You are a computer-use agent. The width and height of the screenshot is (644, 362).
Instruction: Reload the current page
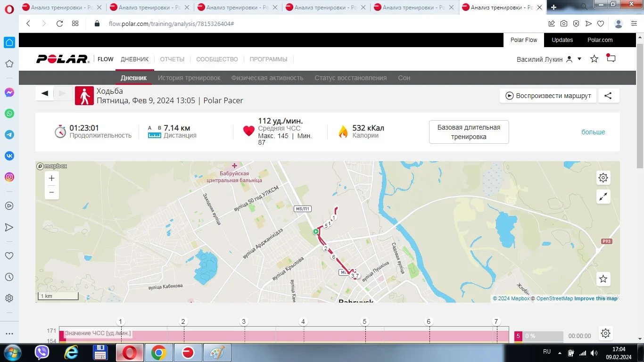click(59, 24)
